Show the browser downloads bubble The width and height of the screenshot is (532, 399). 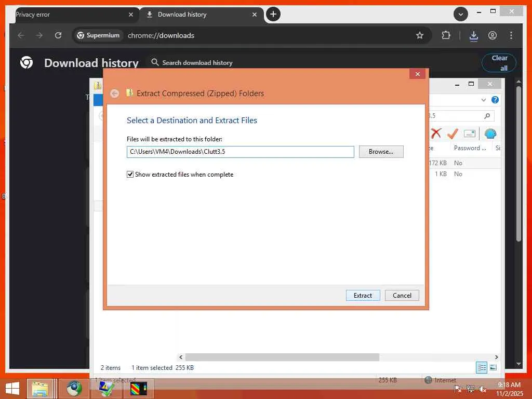pos(474,35)
